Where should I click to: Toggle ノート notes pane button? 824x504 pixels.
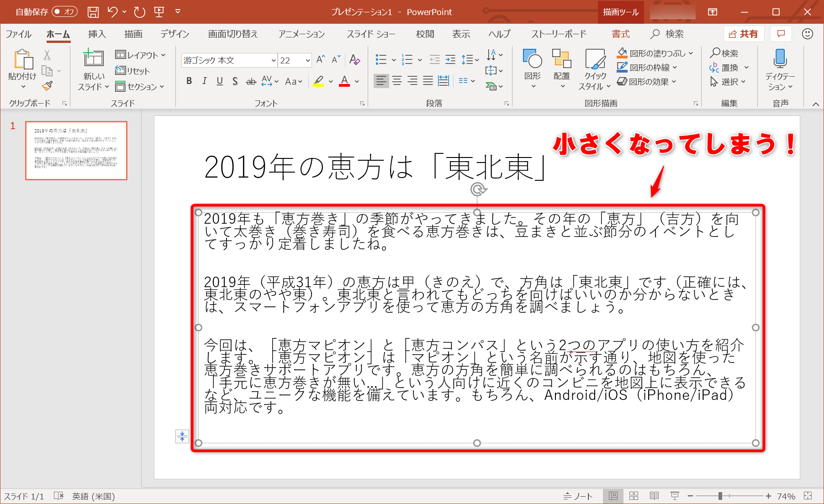[x=578, y=496]
